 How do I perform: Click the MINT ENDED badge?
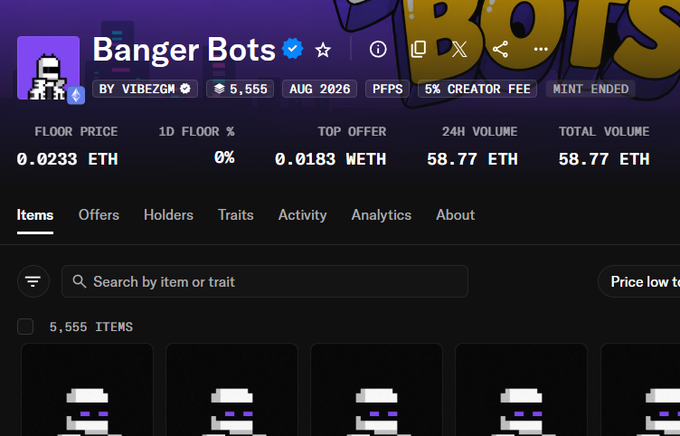[x=591, y=89]
